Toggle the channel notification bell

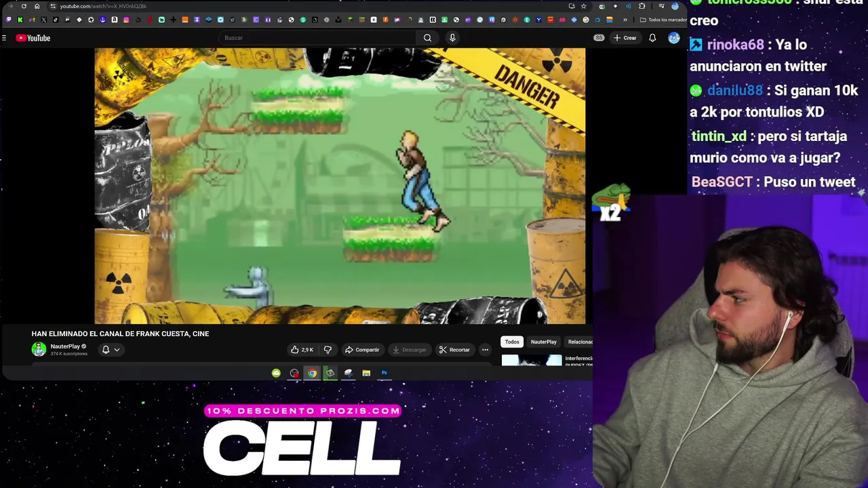tap(106, 350)
